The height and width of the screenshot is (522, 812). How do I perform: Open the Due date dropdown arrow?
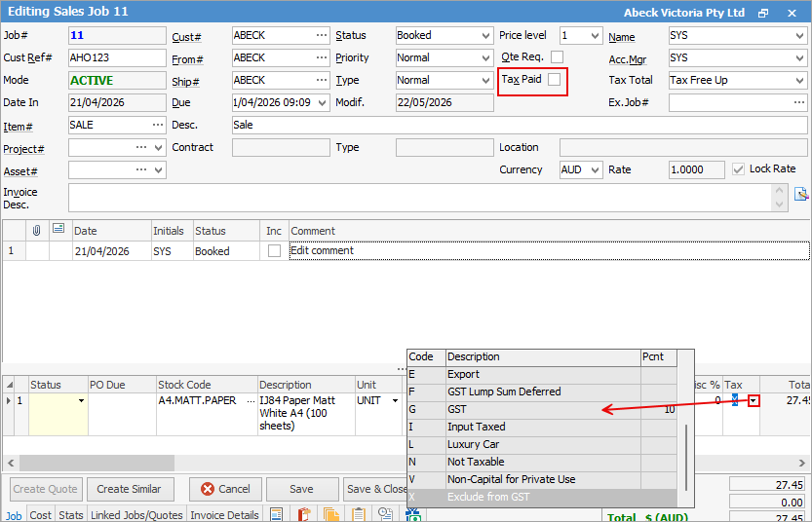coord(322,102)
